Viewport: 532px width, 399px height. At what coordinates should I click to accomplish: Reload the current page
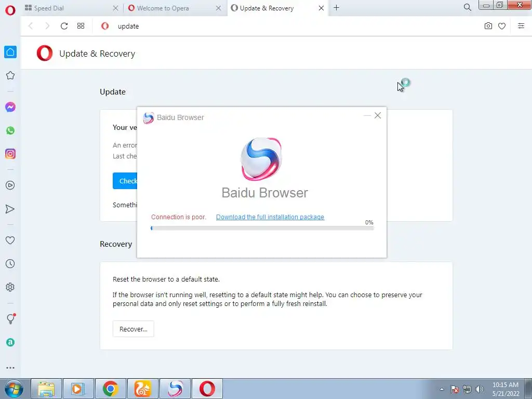[x=64, y=26]
